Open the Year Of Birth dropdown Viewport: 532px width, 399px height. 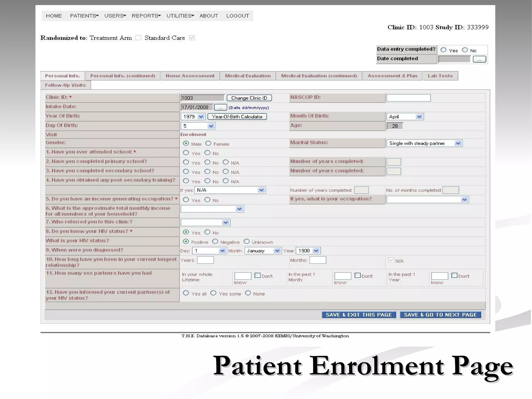coord(193,117)
